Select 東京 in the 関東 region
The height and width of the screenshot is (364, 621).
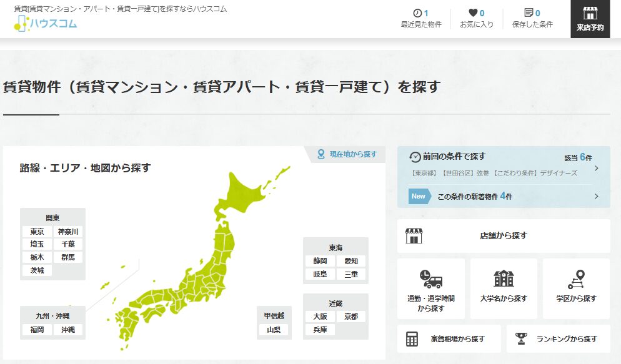click(37, 232)
